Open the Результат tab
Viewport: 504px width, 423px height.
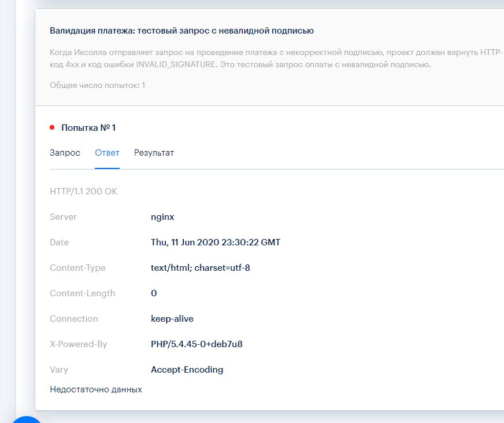[154, 153]
